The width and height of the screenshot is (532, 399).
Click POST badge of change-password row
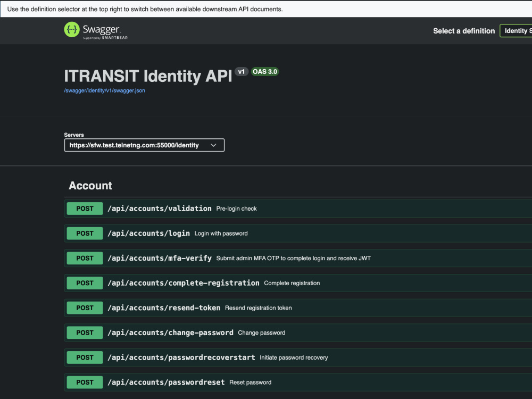click(85, 332)
